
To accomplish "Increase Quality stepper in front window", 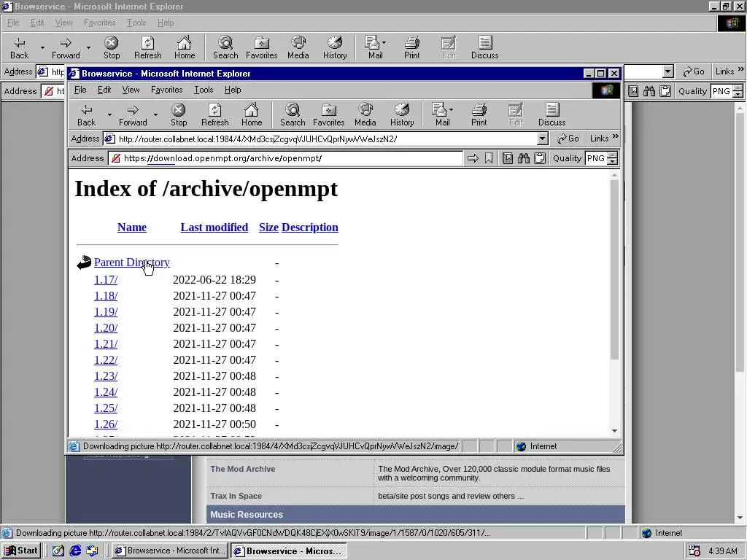I will pyautogui.click(x=613, y=155).
